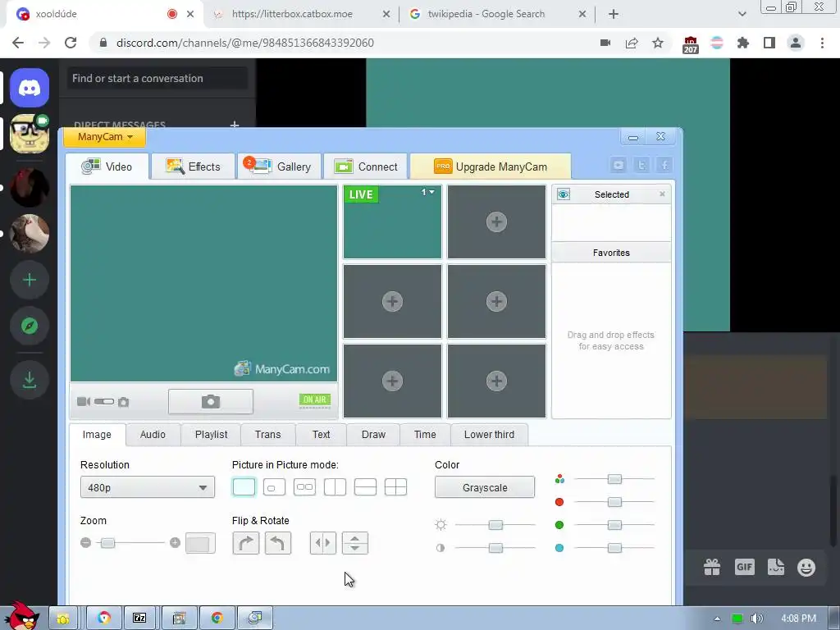This screenshot has height=630, width=840.
Task: Rotate image clockwise
Action: (246, 543)
